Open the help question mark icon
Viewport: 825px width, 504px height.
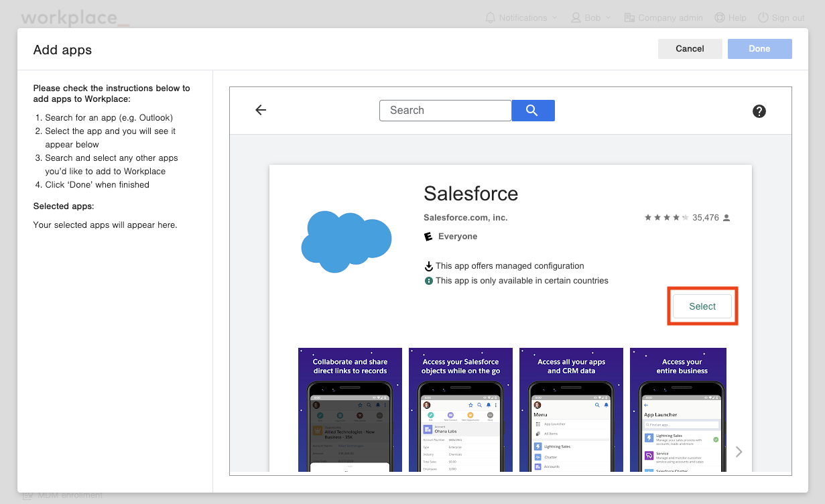pyautogui.click(x=759, y=111)
